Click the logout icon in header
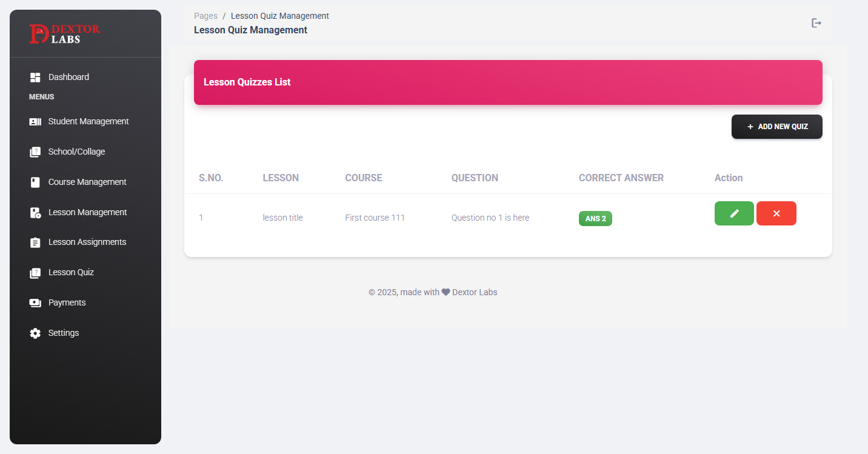This screenshot has height=454, width=868. (816, 23)
